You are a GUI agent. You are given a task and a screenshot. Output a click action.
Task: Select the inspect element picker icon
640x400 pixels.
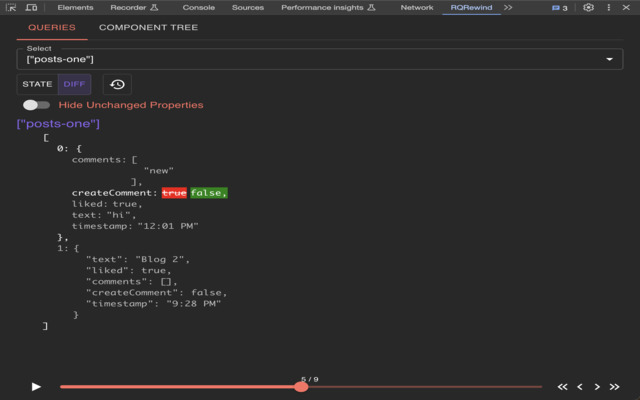[11, 7]
